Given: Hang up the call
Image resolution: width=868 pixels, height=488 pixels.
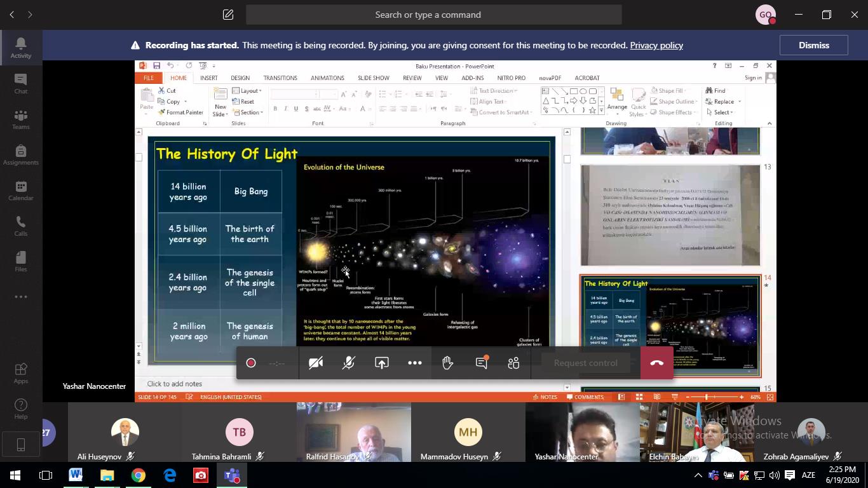Looking at the screenshot, I should click(x=656, y=363).
